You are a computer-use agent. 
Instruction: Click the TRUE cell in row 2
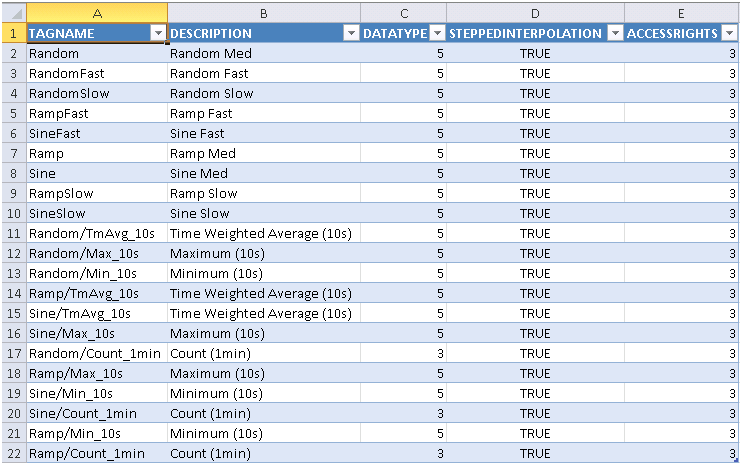pyautogui.click(x=535, y=53)
